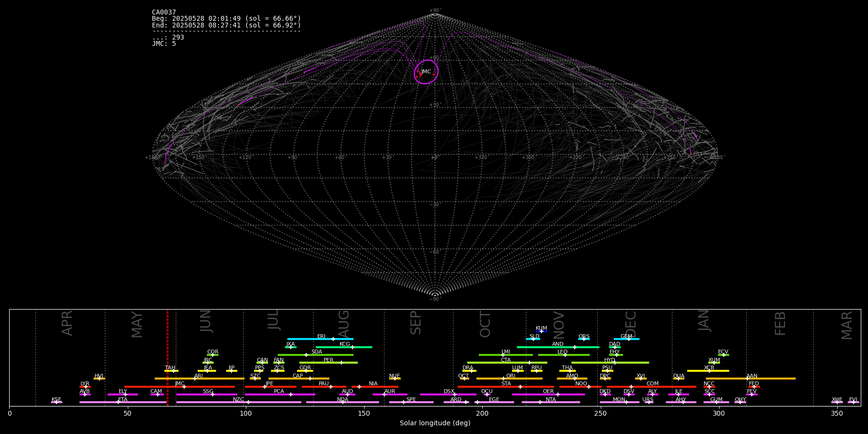The height and width of the screenshot is (434, 868).
Task: Select the EVI shower label
Action: pos(853,400)
